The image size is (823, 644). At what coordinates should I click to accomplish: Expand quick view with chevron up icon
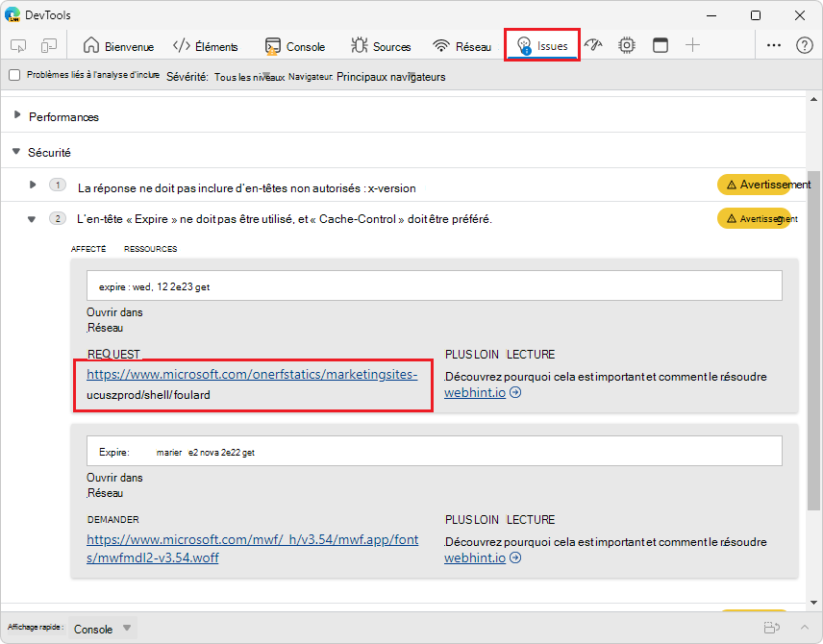tap(804, 628)
